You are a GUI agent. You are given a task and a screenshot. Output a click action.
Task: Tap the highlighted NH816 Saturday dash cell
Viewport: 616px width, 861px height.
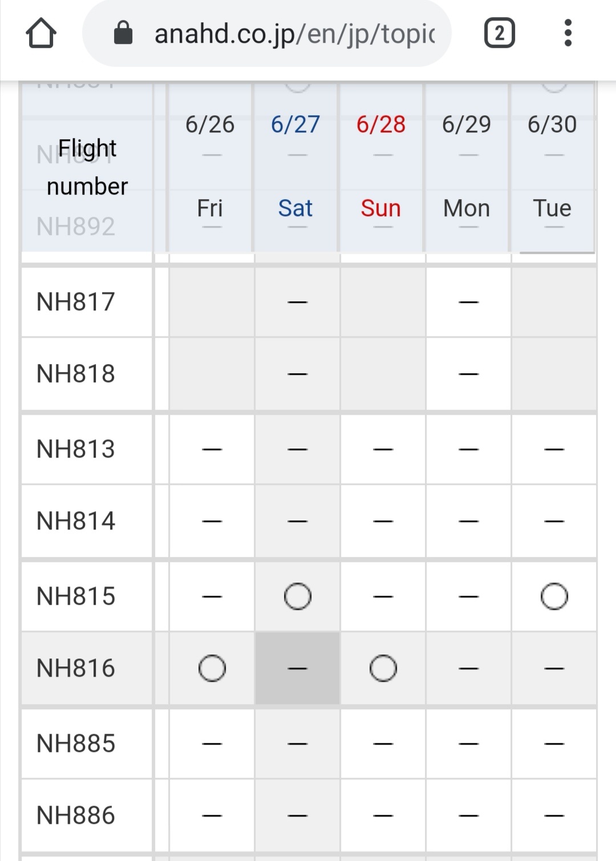point(298,668)
